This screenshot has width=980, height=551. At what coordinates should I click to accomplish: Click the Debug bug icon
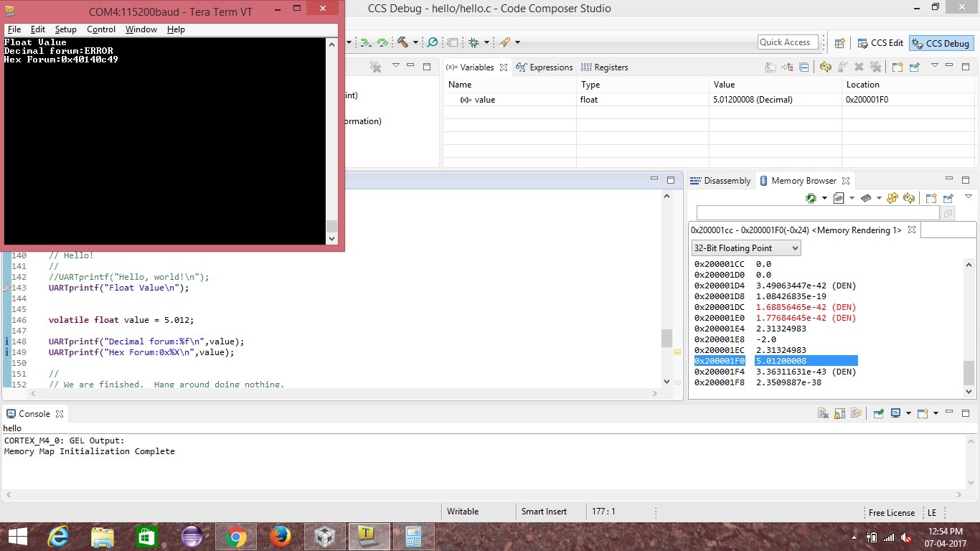coord(473,42)
